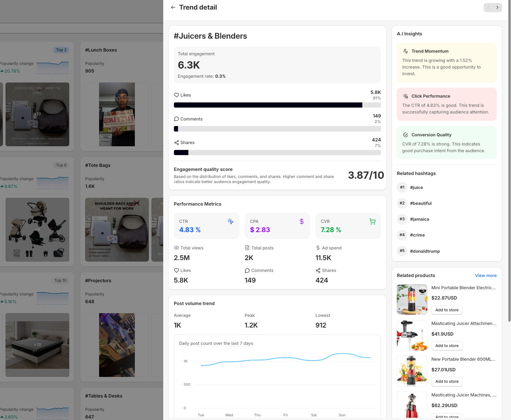Open View more related products
The height and width of the screenshot is (420, 511).
tap(486, 276)
